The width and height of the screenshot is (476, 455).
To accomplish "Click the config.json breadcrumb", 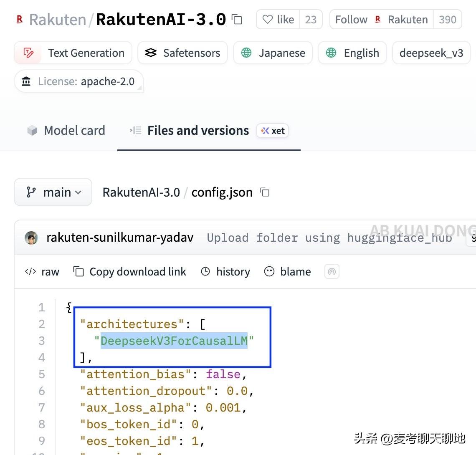I will point(222,192).
